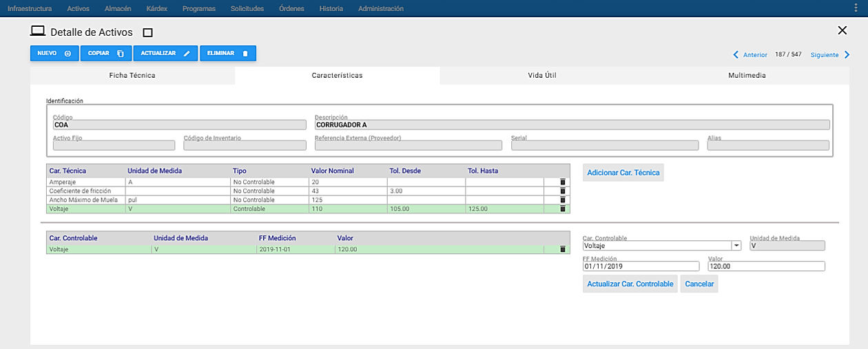Click the Unidad de Medida field showing V
Screen dimensions: 868x349
(x=787, y=245)
